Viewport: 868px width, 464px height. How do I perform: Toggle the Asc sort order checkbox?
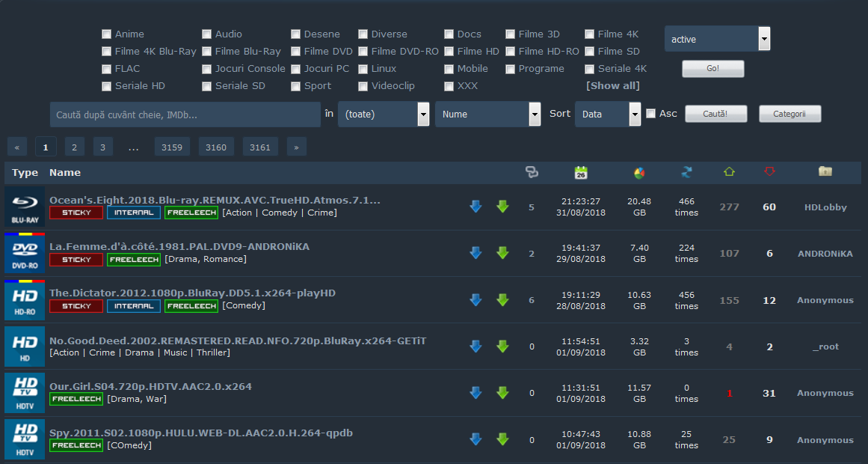pos(651,113)
